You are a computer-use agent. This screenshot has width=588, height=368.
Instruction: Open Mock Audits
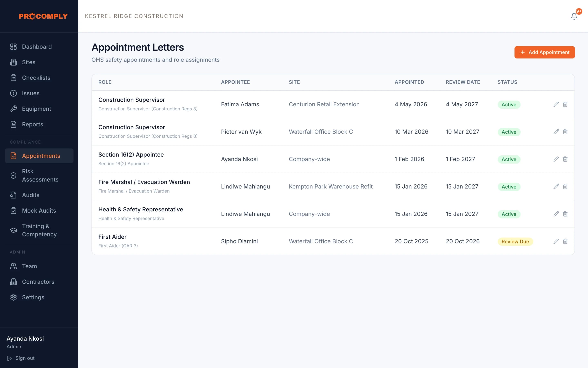click(39, 211)
